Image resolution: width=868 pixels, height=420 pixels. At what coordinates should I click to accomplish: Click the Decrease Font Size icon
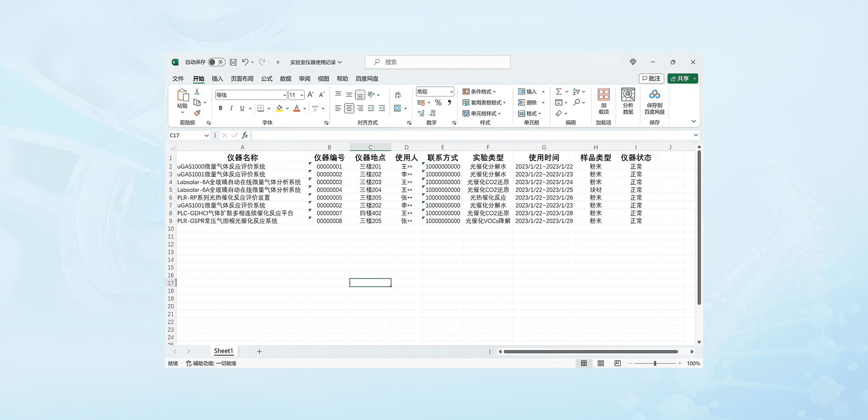point(321,95)
